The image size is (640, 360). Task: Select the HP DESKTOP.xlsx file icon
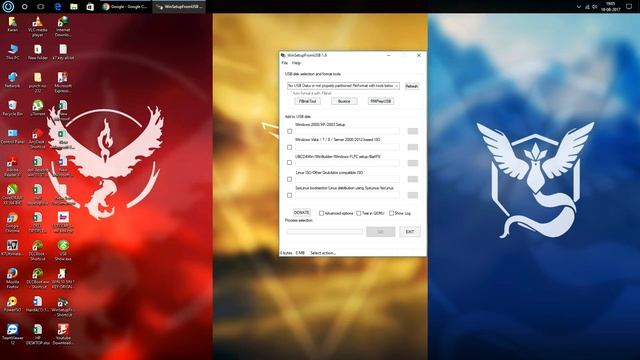click(38, 334)
